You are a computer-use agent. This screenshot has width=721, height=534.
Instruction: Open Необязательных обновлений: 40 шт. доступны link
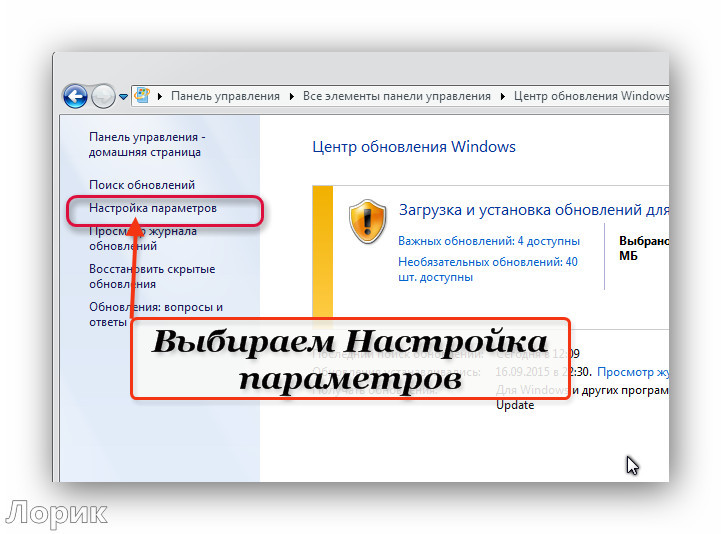point(488,270)
